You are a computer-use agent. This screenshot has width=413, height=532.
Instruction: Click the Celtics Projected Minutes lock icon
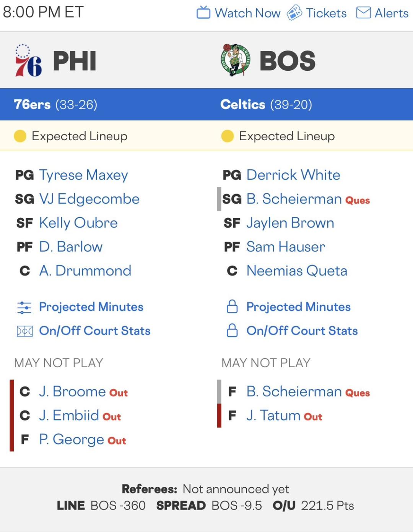[232, 307]
